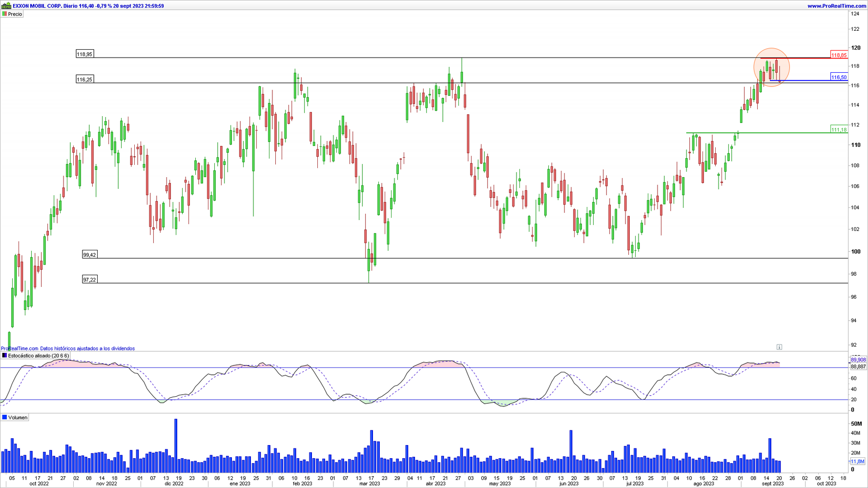Click the 'jul 2023' date axis label
Screen dimensions: 868x488
pyautogui.click(x=635, y=484)
